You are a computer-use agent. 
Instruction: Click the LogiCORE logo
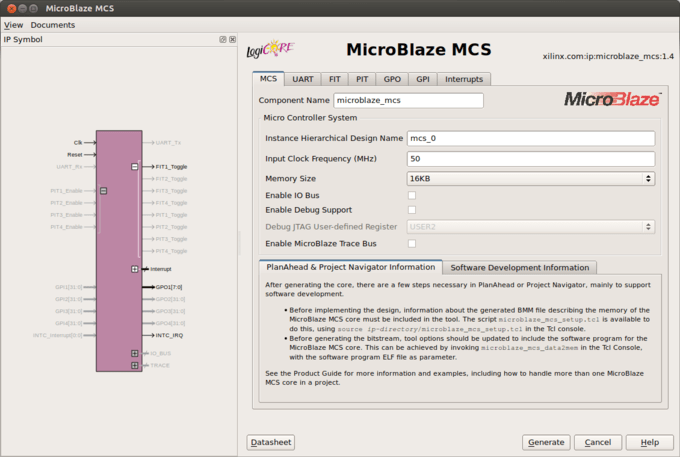click(271, 49)
